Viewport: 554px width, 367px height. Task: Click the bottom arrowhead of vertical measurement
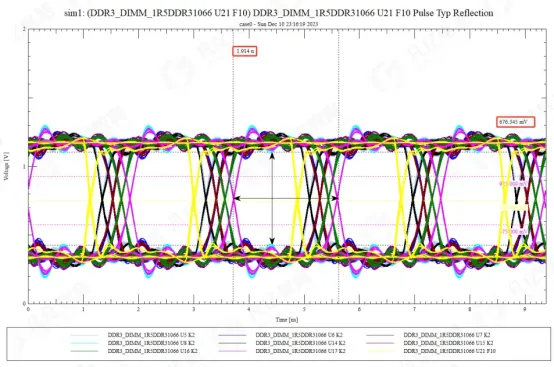pos(272,241)
